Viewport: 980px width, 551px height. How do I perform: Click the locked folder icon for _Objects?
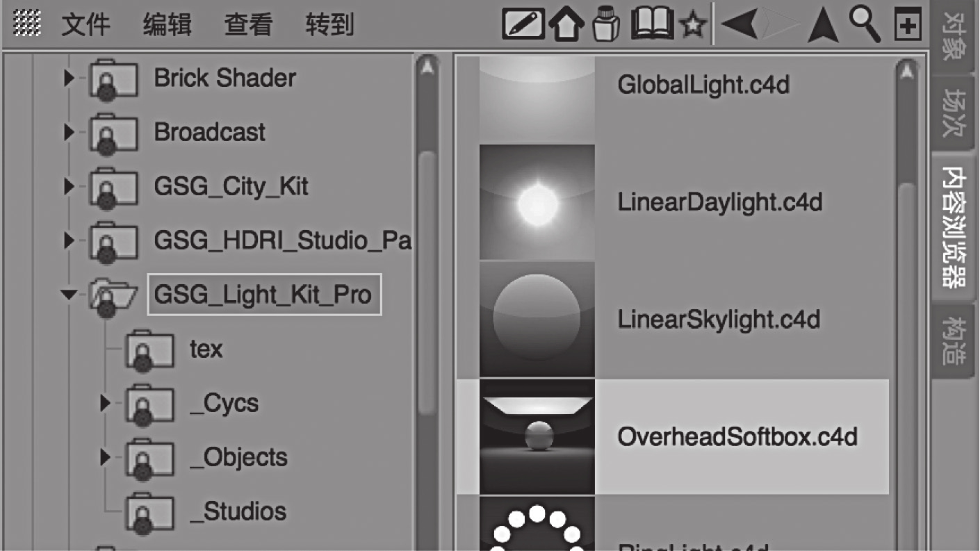click(x=149, y=461)
